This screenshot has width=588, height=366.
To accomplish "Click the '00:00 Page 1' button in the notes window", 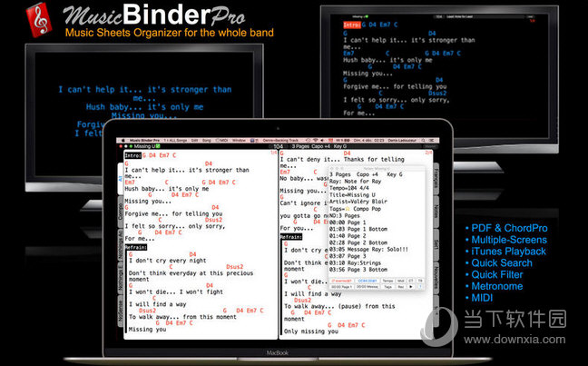I will click(341, 287).
